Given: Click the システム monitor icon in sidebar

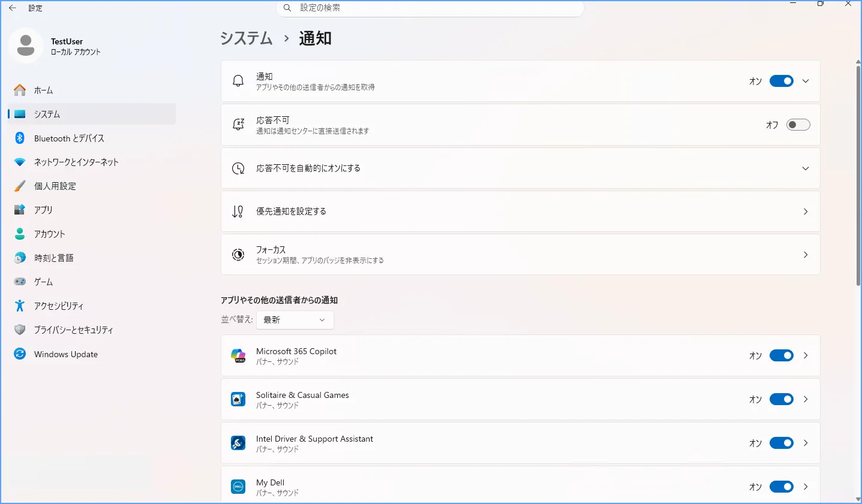Looking at the screenshot, I should pos(20,114).
